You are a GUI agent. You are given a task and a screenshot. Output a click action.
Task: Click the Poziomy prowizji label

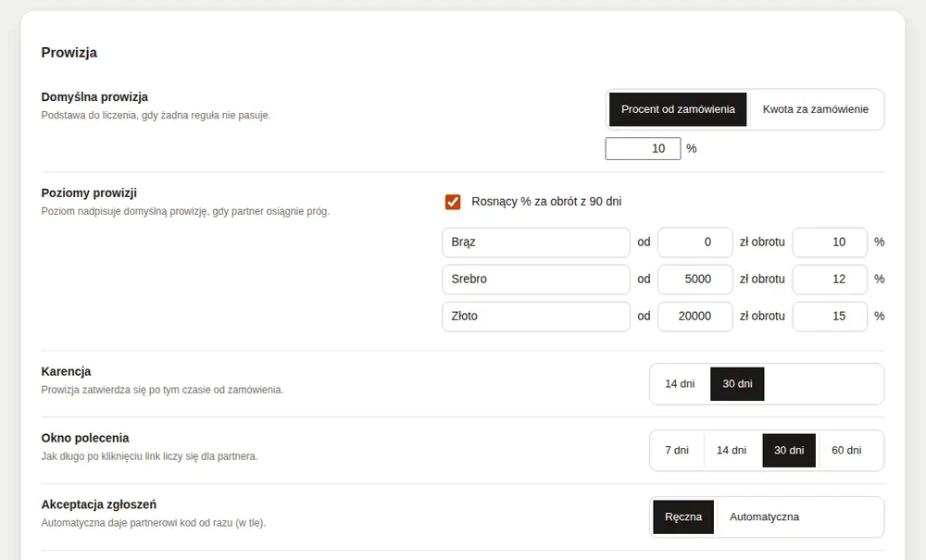tap(89, 193)
